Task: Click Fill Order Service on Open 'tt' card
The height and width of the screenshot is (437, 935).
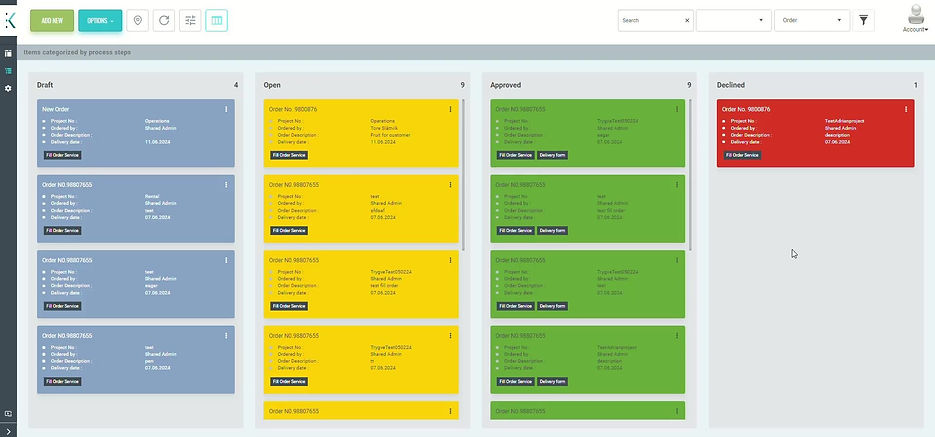Action: pyautogui.click(x=289, y=382)
